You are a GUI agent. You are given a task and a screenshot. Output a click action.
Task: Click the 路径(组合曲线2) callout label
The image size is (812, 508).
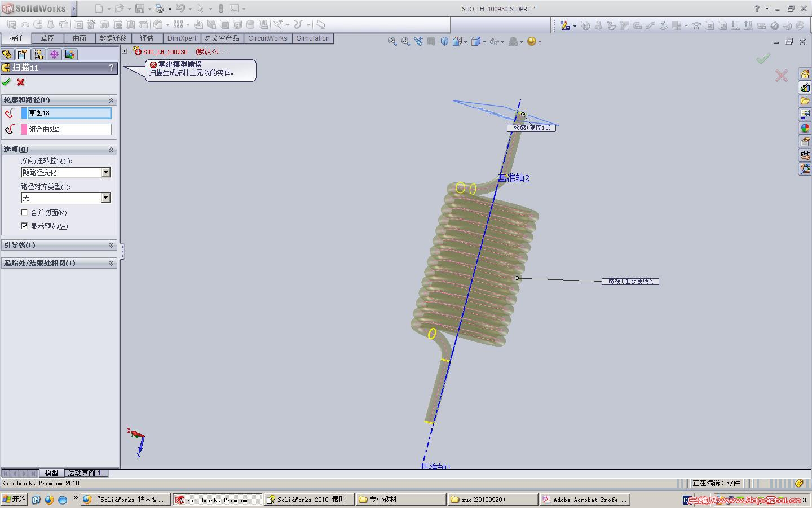[630, 281]
